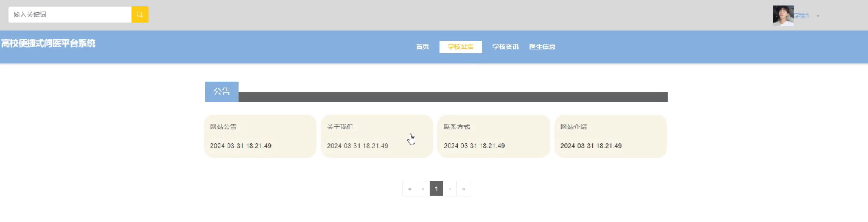Expand the dropdown arrow beside 学生1
This screenshot has height=222, width=868.
(x=817, y=16)
